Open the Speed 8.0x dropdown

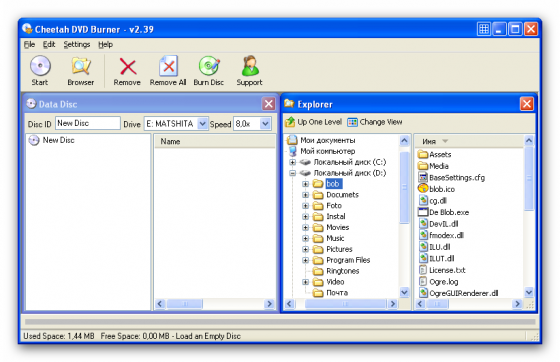coord(265,124)
